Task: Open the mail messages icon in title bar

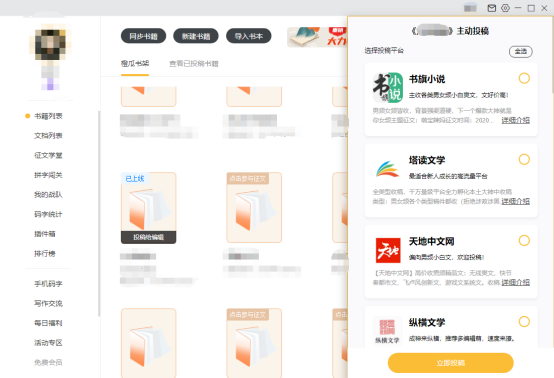Action: pos(491,8)
